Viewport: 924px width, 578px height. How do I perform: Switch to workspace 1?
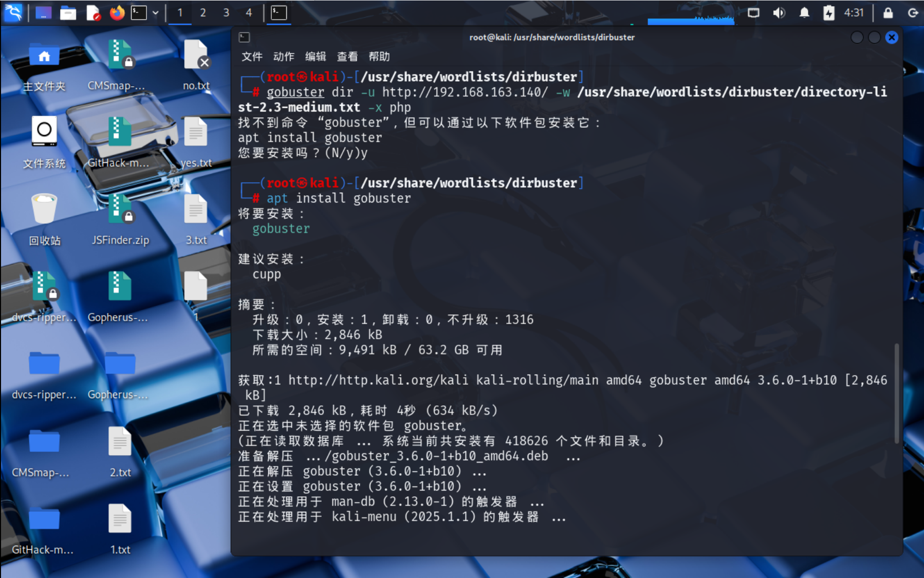coord(180,13)
